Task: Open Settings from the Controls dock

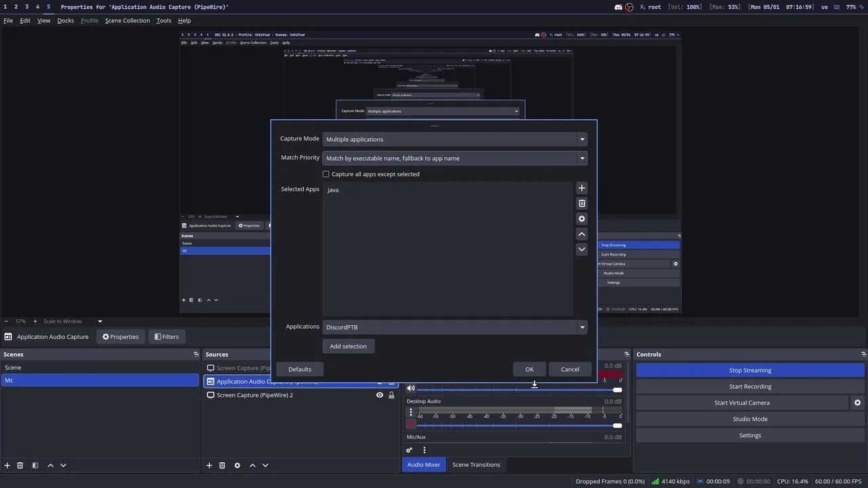Action: (x=750, y=435)
